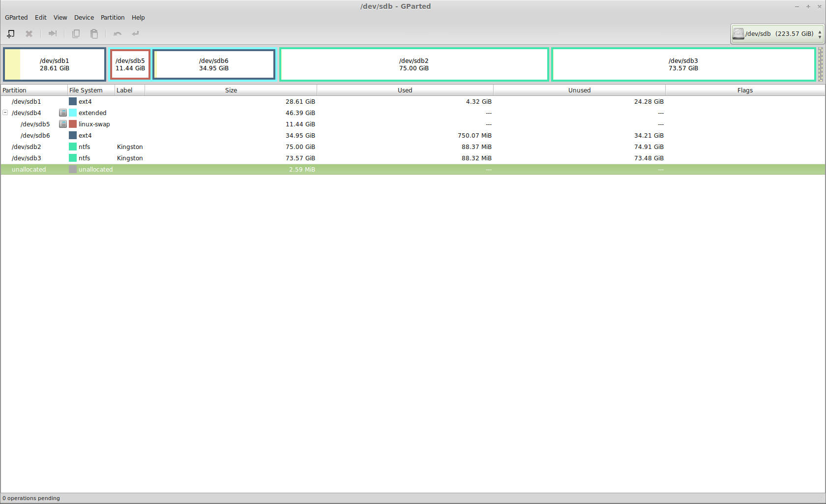Click the 46.39 GiB size value
826x504 pixels.
click(300, 113)
